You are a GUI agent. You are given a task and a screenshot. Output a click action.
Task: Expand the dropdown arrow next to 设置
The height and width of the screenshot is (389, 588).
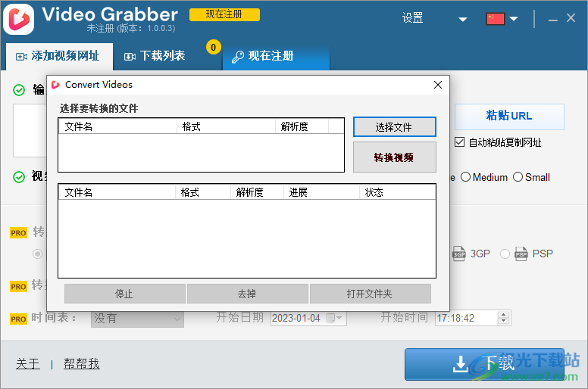pos(463,19)
